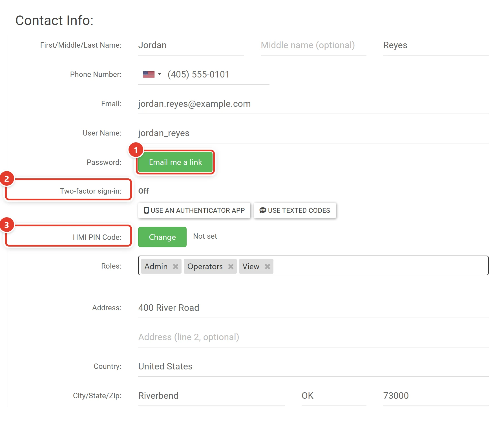Remove the Admin role tag
The image size is (504, 421).
tap(176, 267)
